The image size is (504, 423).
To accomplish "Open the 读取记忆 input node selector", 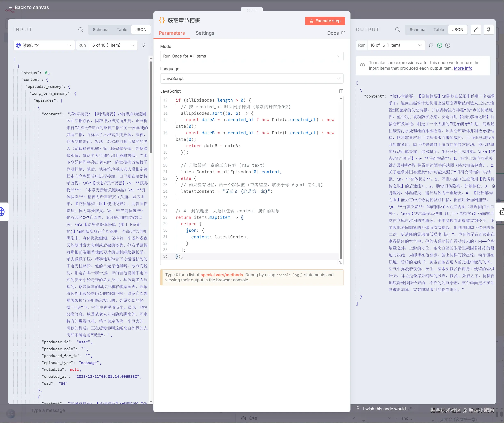I will (44, 45).
